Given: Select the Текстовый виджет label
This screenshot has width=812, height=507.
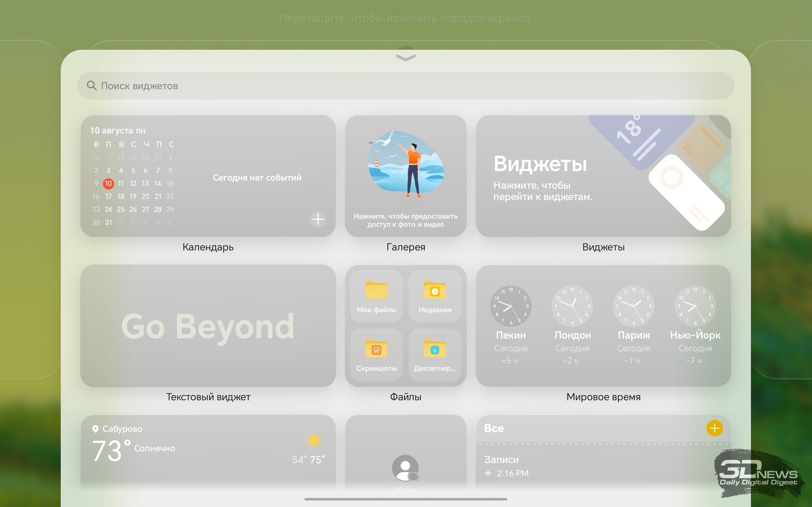Looking at the screenshot, I should pyautogui.click(x=208, y=397).
